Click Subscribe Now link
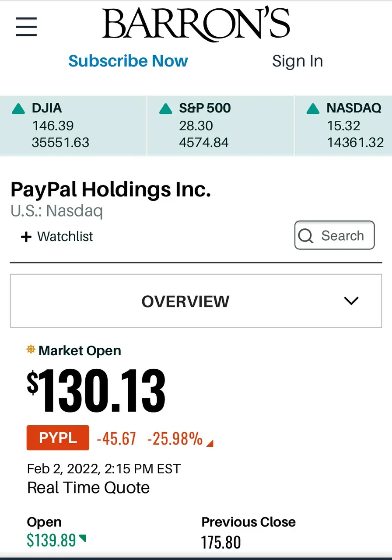This screenshot has width=392, height=560. coord(128,61)
